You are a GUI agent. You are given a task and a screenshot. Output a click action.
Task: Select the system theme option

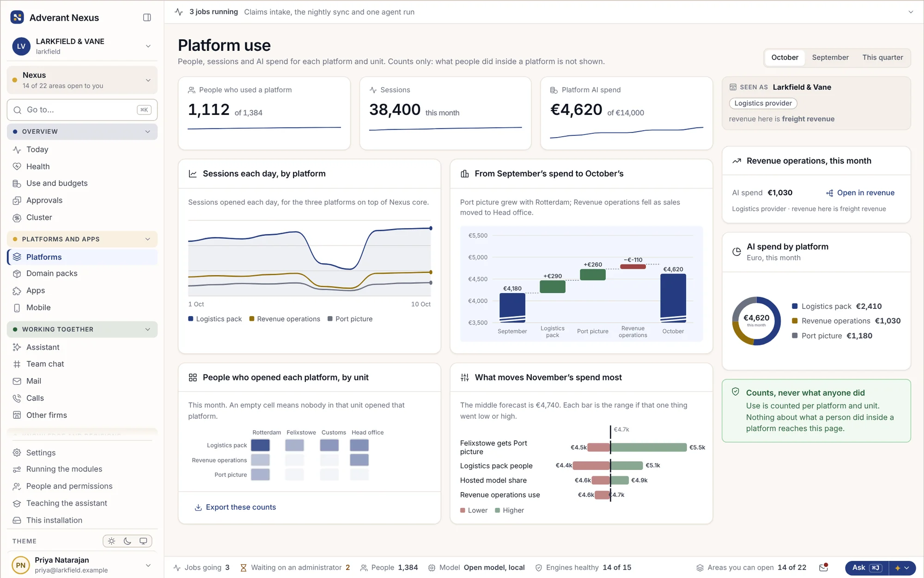click(x=144, y=541)
